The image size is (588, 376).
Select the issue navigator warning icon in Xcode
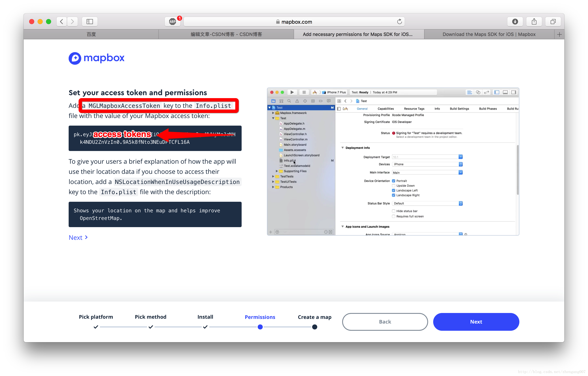(x=297, y=101)
